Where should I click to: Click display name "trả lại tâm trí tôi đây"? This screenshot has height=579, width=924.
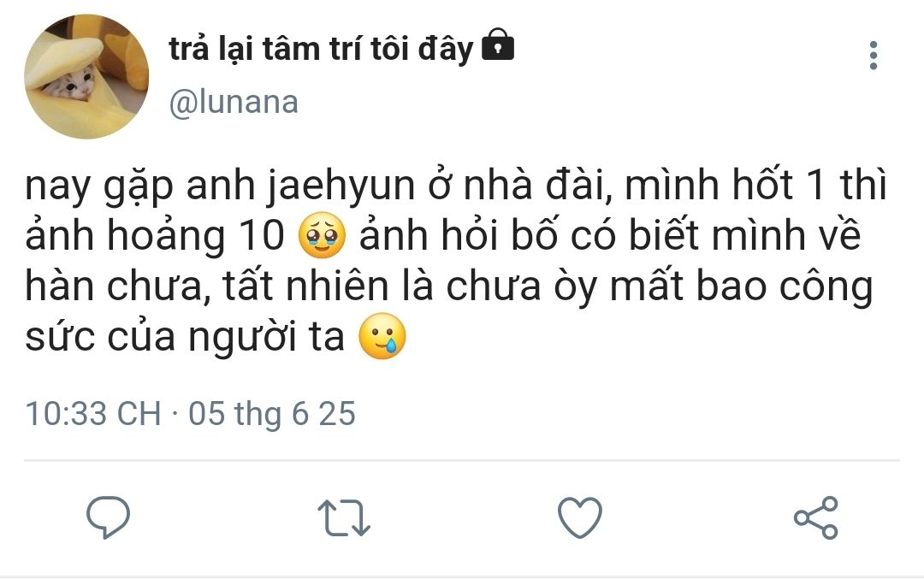322,49
